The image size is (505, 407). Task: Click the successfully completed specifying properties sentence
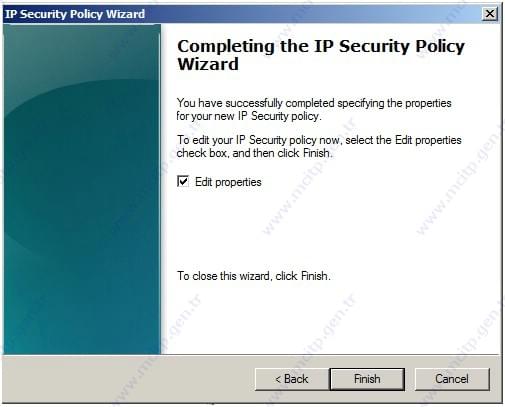[x=314, y=103]
